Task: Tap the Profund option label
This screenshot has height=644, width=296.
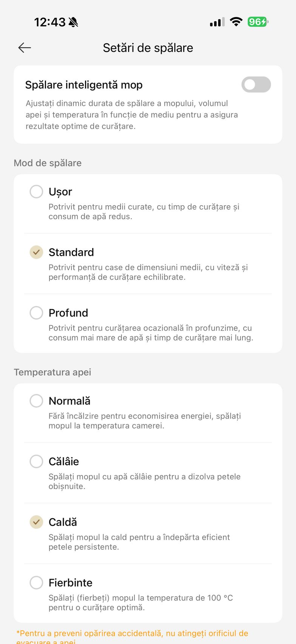Action: coord(68,313)
